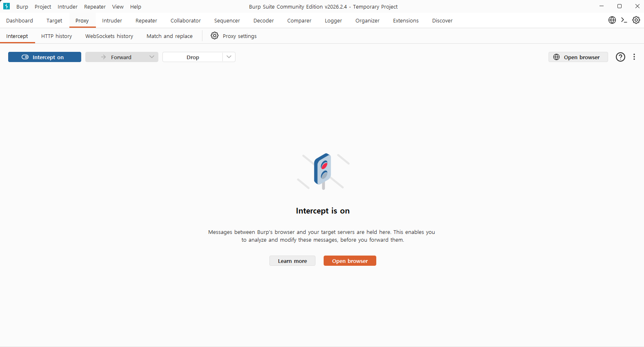
Task: Minimize the Burp Suite window
Action: [602, 6]
